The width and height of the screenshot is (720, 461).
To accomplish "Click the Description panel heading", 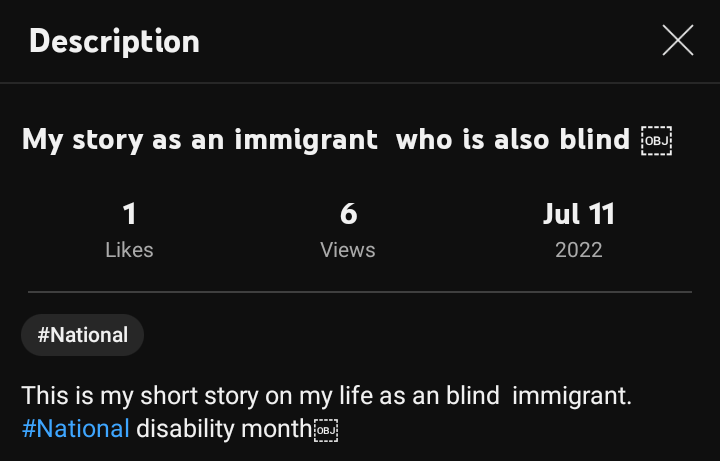I will point(114,41).
